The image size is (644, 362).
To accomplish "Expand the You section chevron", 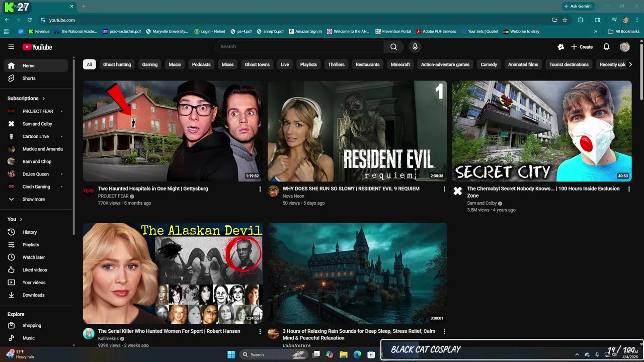I will coord(21,219).
